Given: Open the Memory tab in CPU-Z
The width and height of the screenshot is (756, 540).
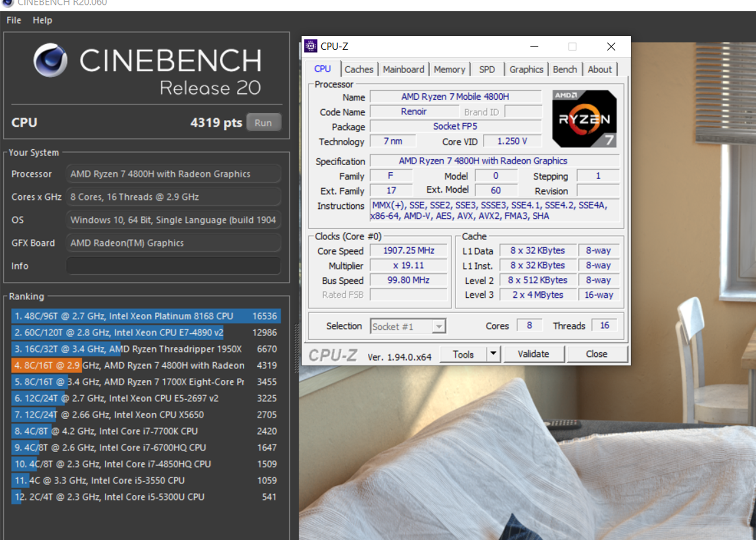Looking at the screenshot, I should [449, 69].
